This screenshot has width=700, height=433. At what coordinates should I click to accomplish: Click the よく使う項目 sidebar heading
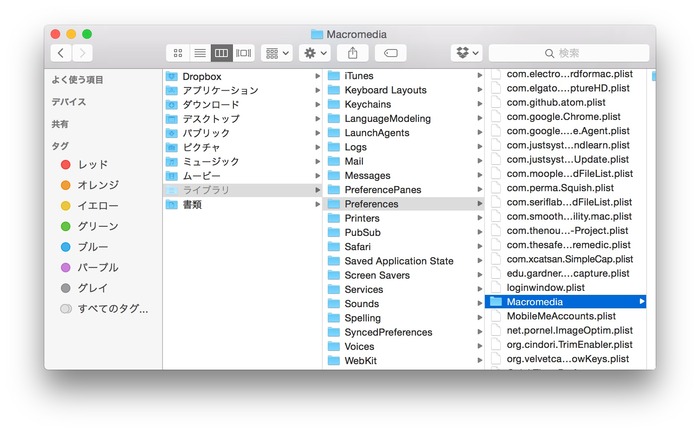[x=77, y=79]
